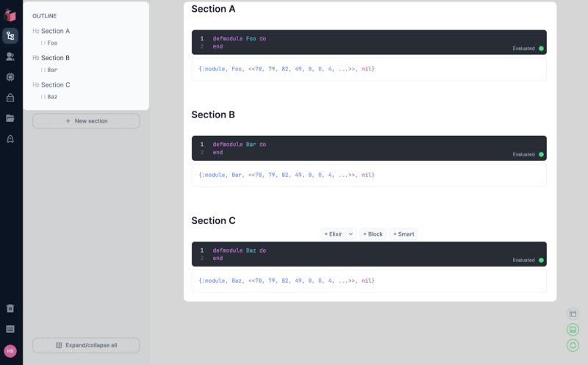Open the Bin trash icon
The image size is (588, 365).
pyautogui.click(x=10, y=308)
